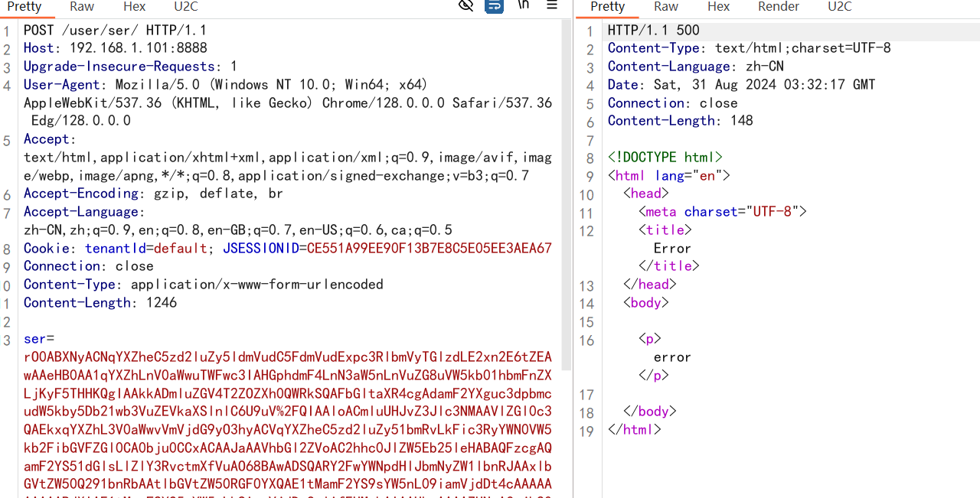Switch to request Hex tab
Viewport: 980px width, 498px height.
(x=134, y=7)
